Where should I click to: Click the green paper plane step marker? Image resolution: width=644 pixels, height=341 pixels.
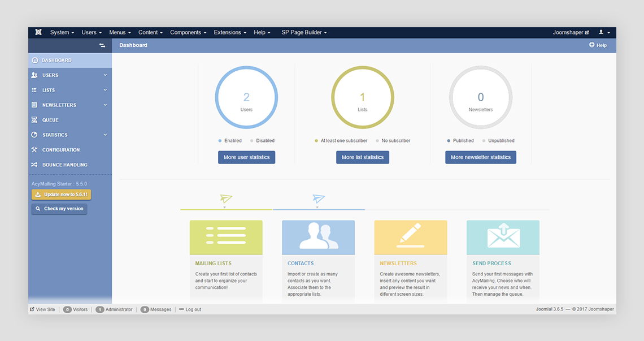click(226, 198)
